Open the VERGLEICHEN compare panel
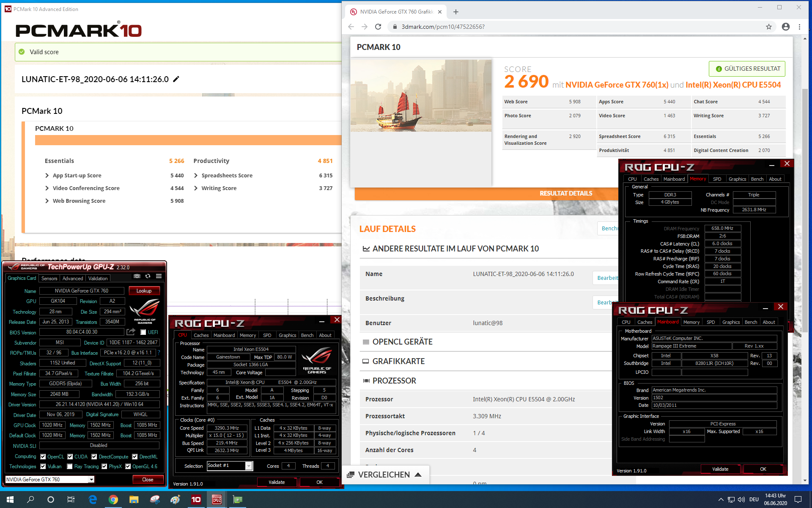 pyautogui.click(x=384, y=475)
